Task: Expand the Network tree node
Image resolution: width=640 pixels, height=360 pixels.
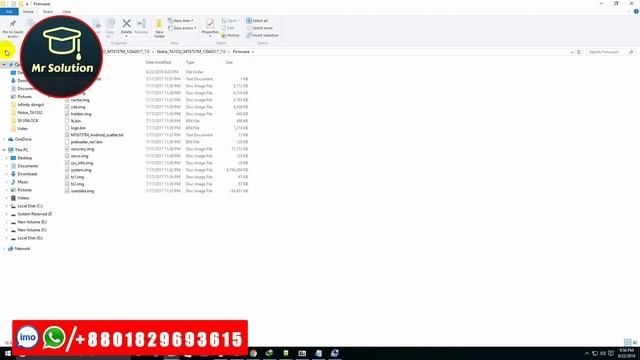Action: 4,249
